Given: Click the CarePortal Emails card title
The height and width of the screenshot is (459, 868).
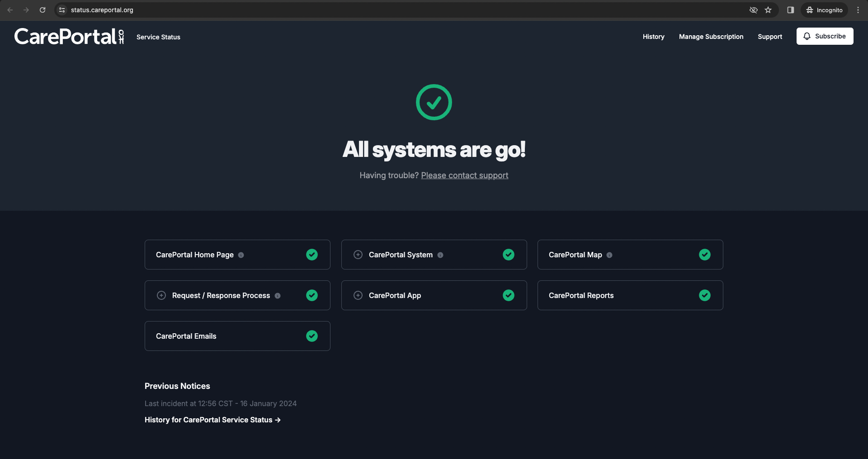Looking at the screenshot, I should click(x=186, y=336).
